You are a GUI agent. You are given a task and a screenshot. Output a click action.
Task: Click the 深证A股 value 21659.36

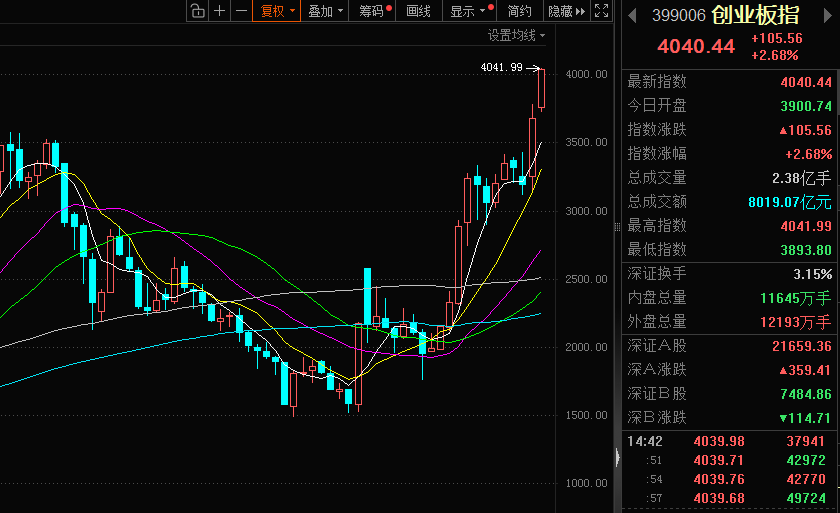pyautogui.click(x=801, y=346)
